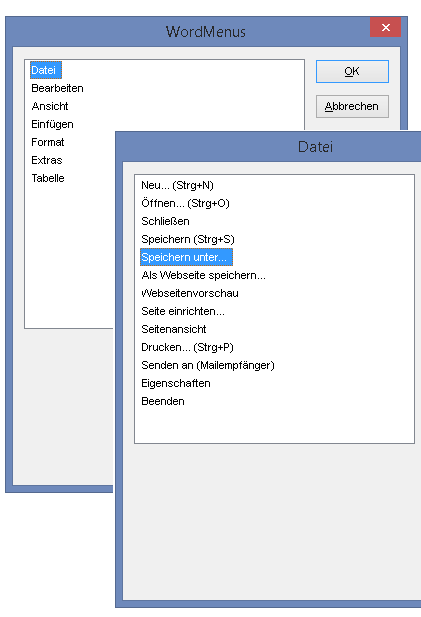Select the Beenden entry
This screenshot has width=421, height=617.
(x=162, y=401)
